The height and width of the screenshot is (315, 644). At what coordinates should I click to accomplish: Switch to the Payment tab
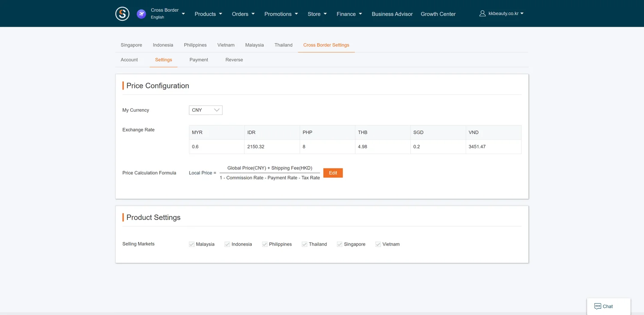[199, 60]
